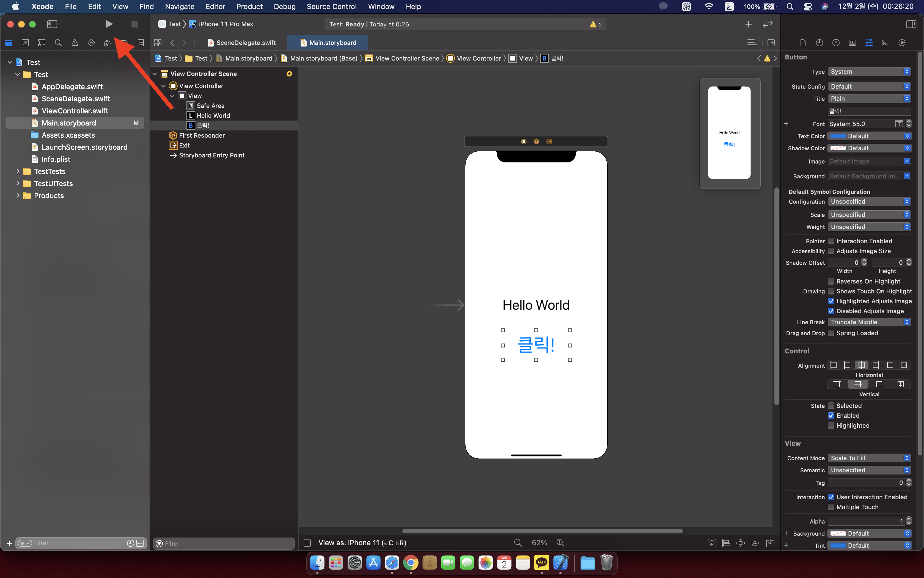Toggle the document outline panel
Viewport: 924px width, 578px height.
pyautogui.click(x=307, y=543)
